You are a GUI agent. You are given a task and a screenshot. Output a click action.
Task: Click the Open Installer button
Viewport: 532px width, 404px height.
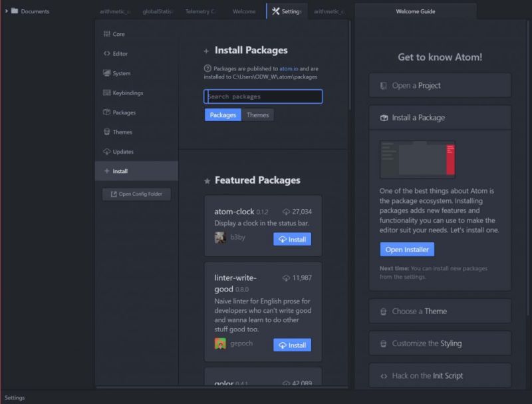pyautogui.click(x=406, y=249)
